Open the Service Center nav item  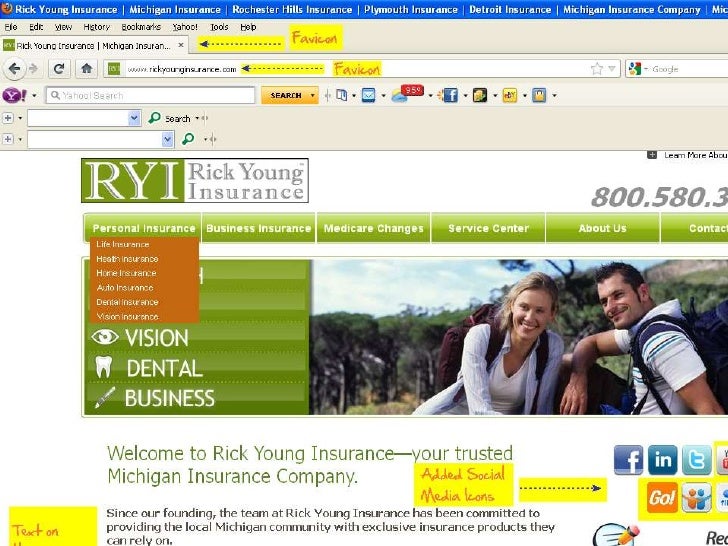click(x=488, y=228)
